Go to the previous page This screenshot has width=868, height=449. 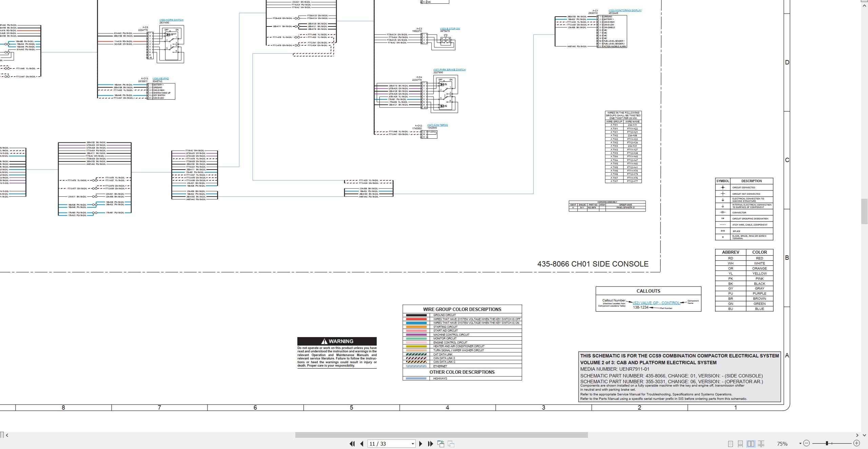(x=362, y=444)
